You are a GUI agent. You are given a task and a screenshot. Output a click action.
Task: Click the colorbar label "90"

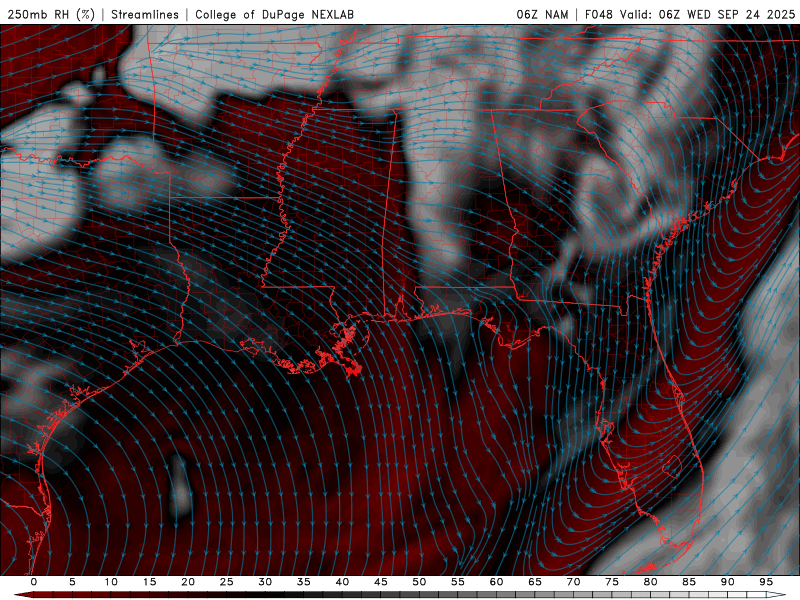(x=728, y=582)
